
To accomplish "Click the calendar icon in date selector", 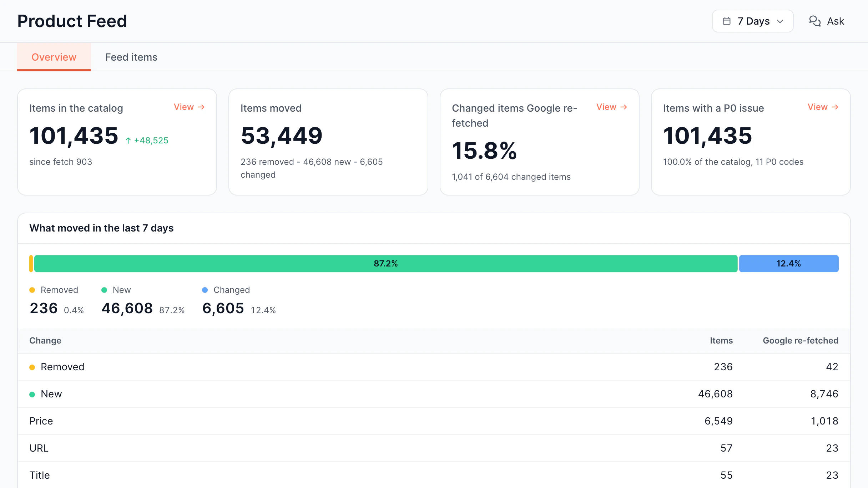I will (727, 21).
